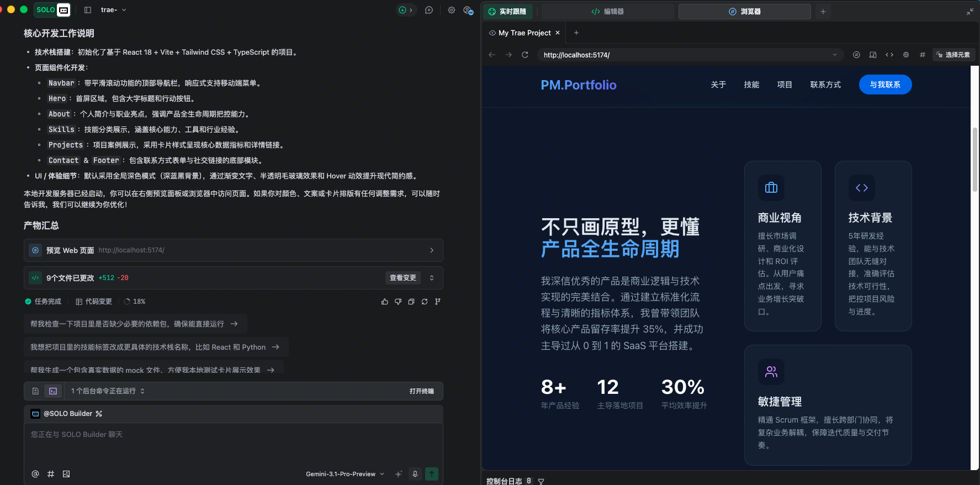Toggle 实时跟随 live follow mode

(507, 12)
